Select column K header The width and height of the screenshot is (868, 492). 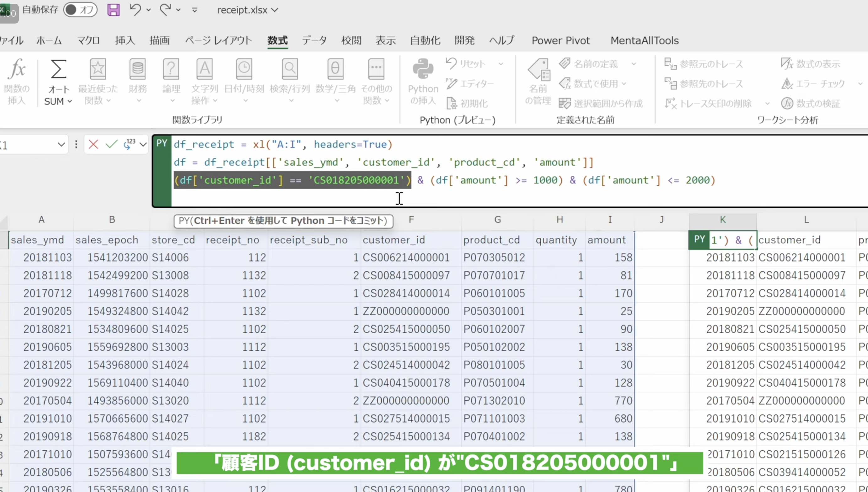point(723,220)
